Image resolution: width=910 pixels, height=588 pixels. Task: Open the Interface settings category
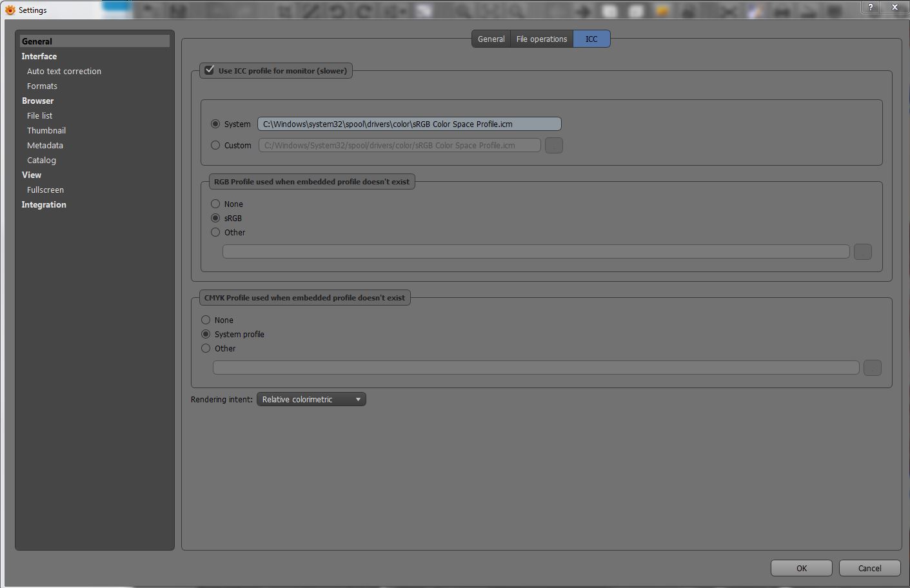point(39,57)
